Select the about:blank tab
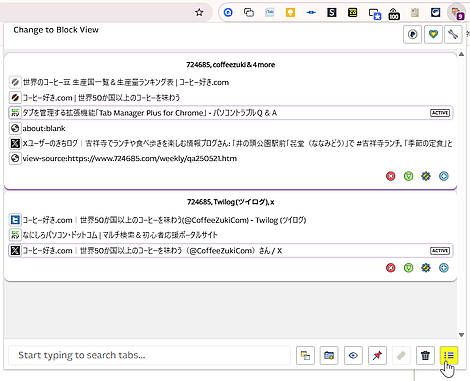This screenshot has height=381, width=470. coord(231,128)
